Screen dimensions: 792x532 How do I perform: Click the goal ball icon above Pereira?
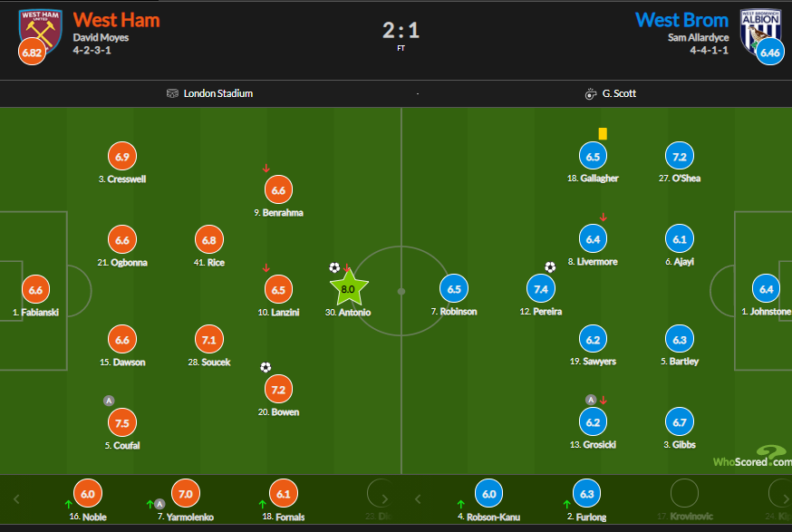(550, 267)
